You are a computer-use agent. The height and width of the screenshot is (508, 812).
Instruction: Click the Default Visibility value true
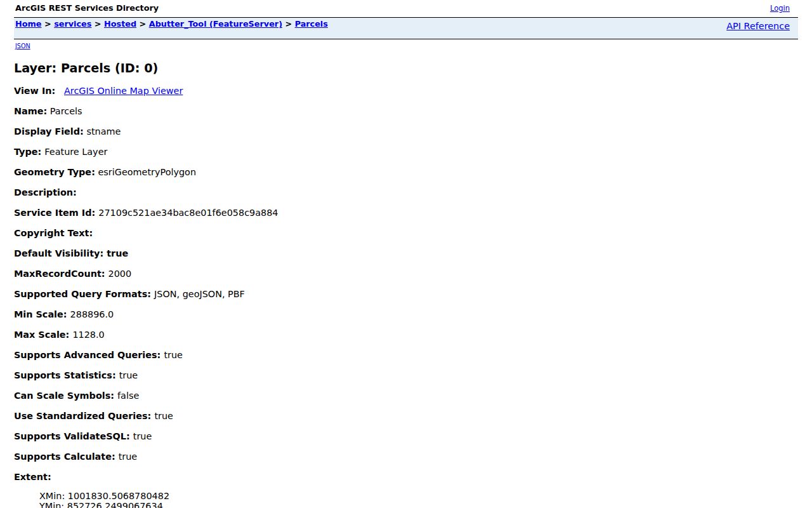pos(117,253)
